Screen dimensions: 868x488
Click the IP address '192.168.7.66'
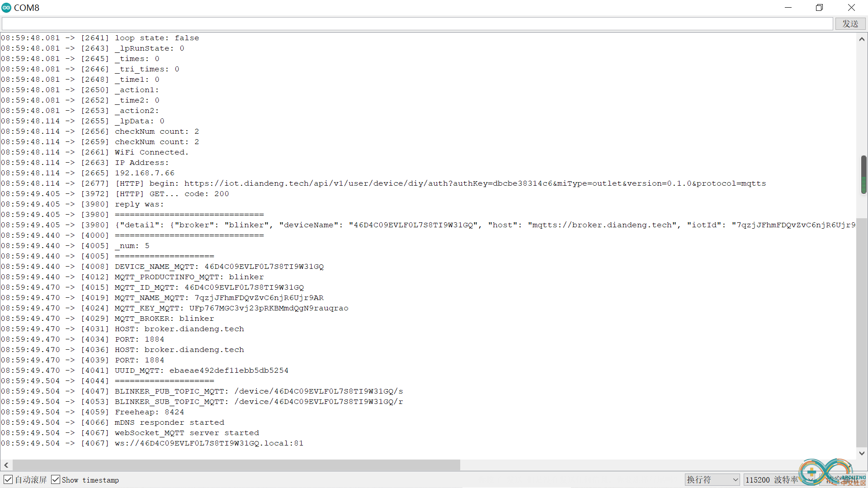pyautogui.click(x=145, y=173)
